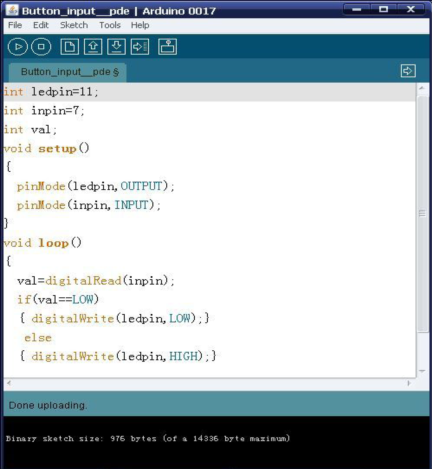Select the Button_input__pde tab
Screen dimensions: 433x469
[68, 72]
